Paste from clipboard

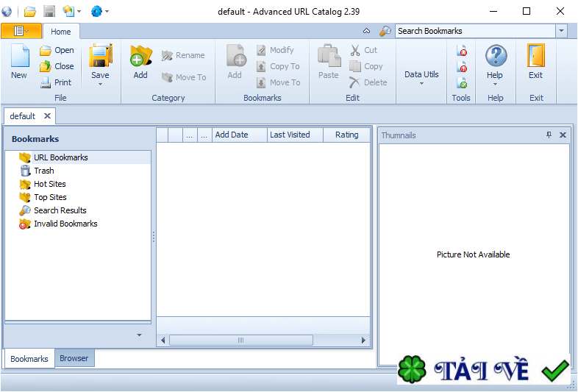click(329, 62)
